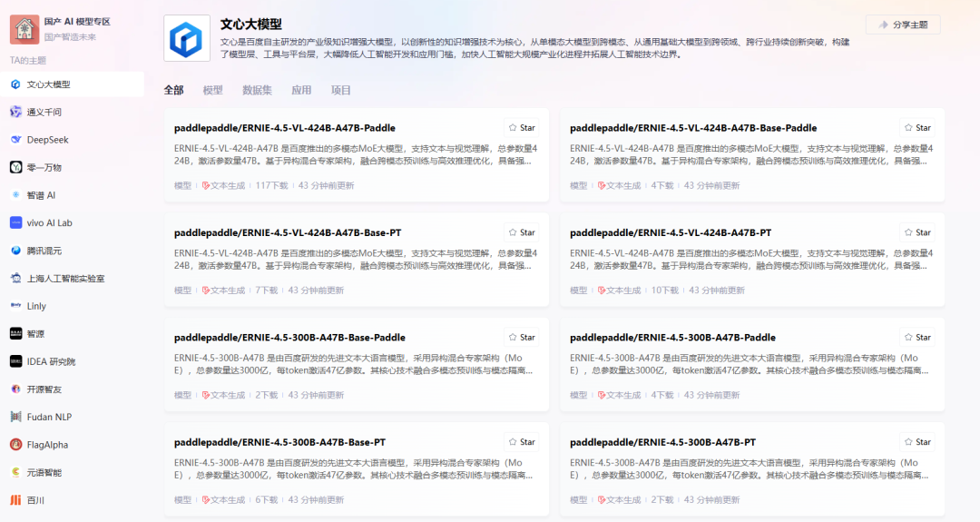Click the 上海人工智能实验室 icon
The image size is (980, 522).
15,278
